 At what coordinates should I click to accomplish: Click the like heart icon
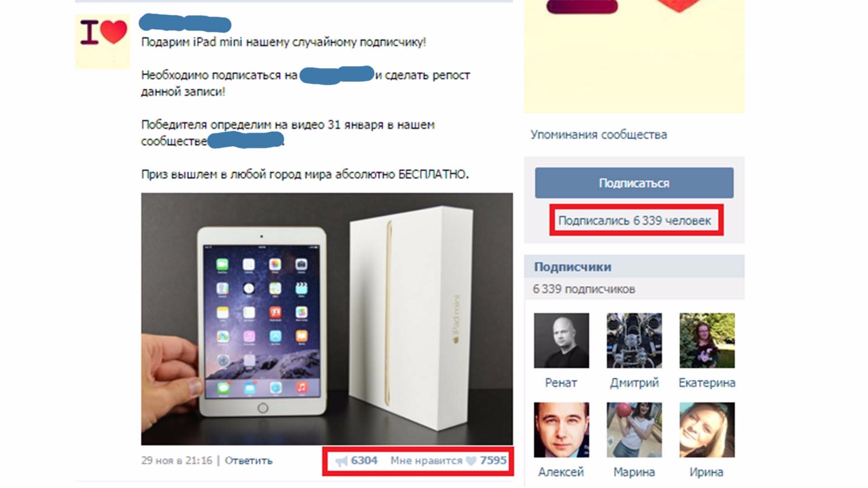tap(471, 460)
